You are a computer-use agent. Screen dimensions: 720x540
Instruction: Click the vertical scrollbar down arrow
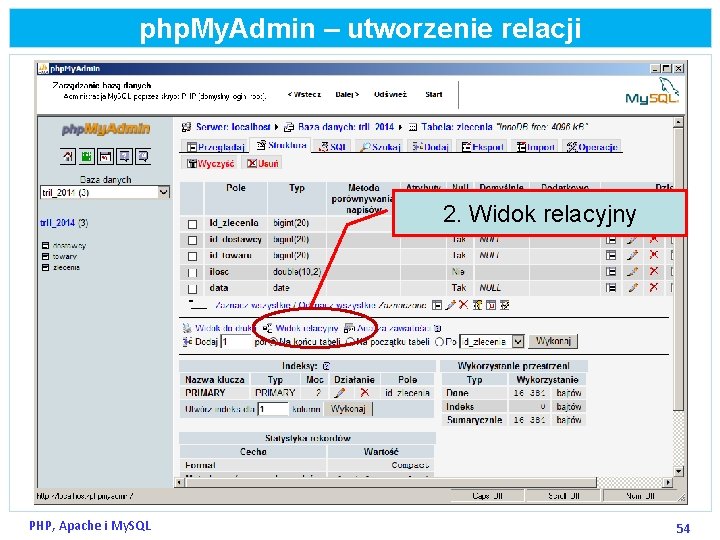(x=678, y=472)
